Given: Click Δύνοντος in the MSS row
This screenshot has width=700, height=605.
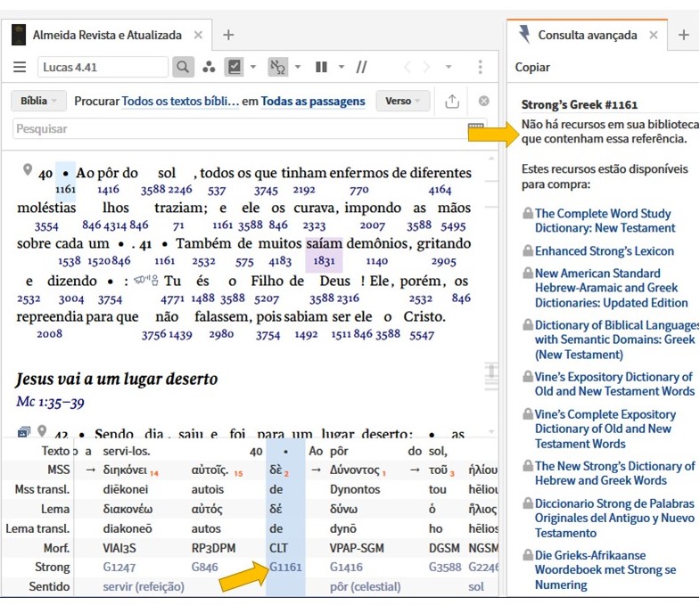Looking at the screenshot, I should pyautogui.click(x=355, y=470).
